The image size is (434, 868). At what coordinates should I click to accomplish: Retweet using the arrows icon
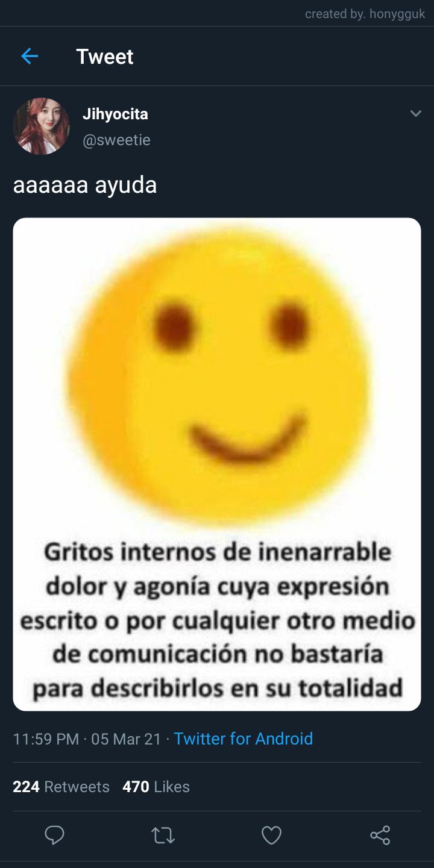click(x=163, y=835)
